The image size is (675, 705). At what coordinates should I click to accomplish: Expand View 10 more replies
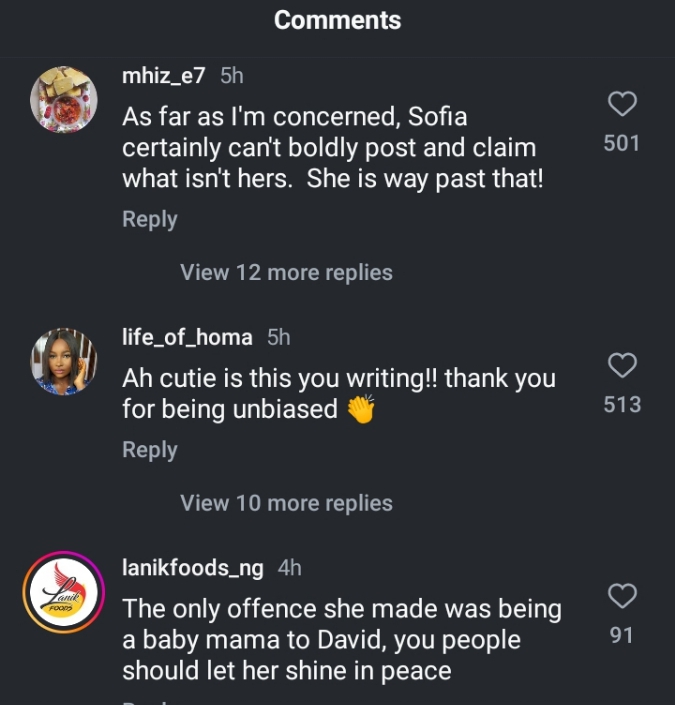coord(286,503)
